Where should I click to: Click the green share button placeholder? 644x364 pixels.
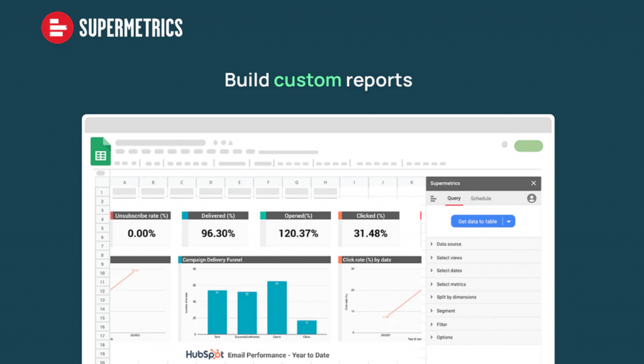click(x=528, y=145)
